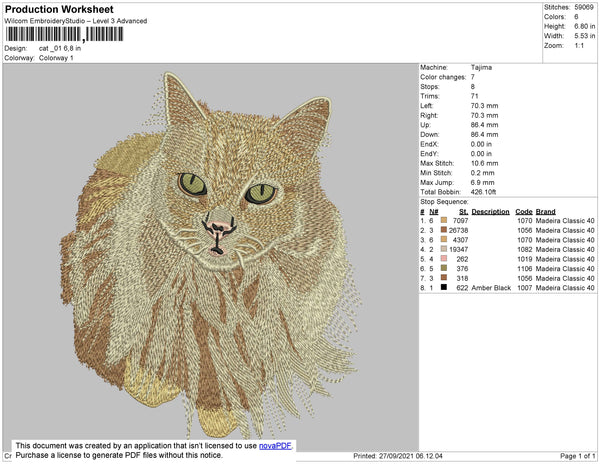The image size is (600, 464).
Task: Select the olive swatch beside 376
Action: [x=444, y=268]
